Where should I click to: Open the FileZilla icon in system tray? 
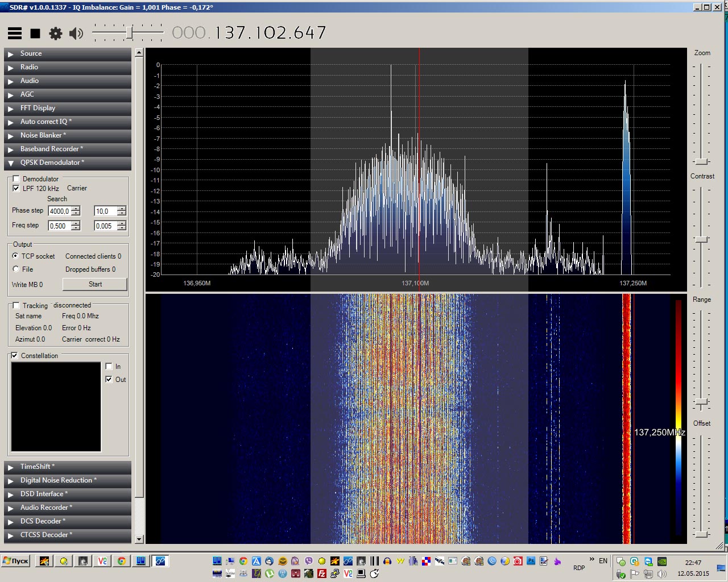(322, 573)
